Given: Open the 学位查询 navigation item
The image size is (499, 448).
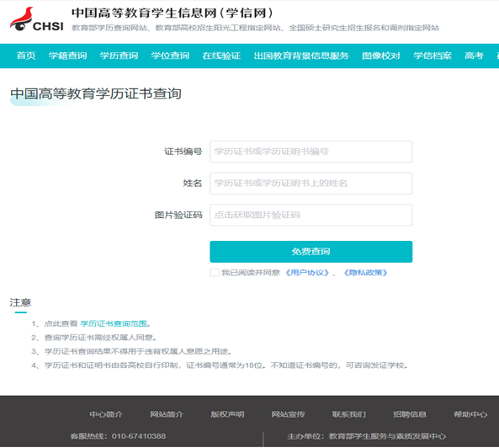Looking at the screenshot, I should pyautogui.click(x=170, y=56).
